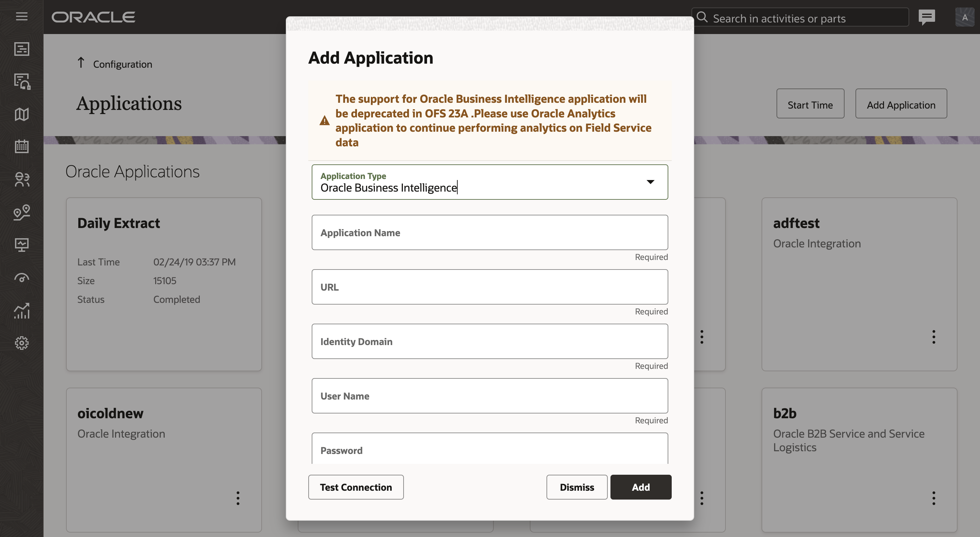Click the Applications page heading

129,103
